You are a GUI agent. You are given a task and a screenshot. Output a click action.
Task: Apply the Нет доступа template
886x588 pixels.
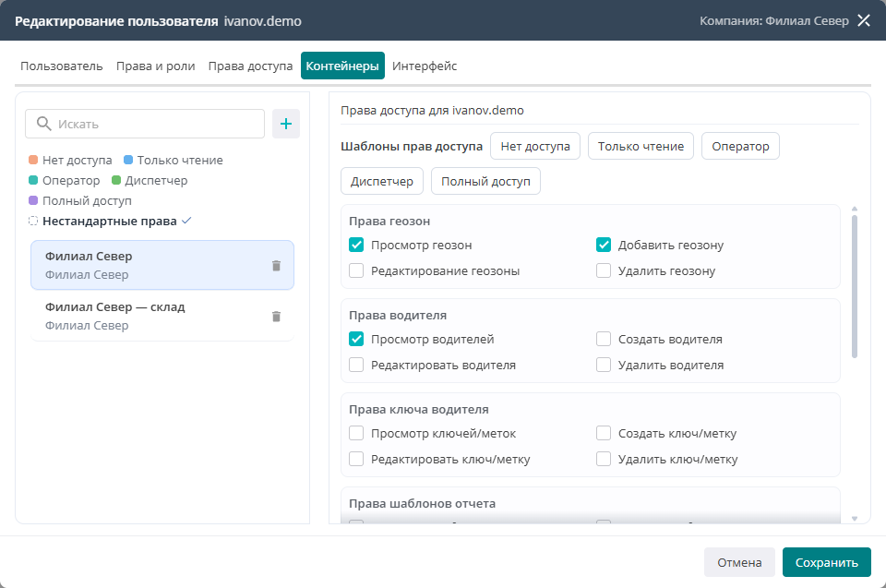535,147
